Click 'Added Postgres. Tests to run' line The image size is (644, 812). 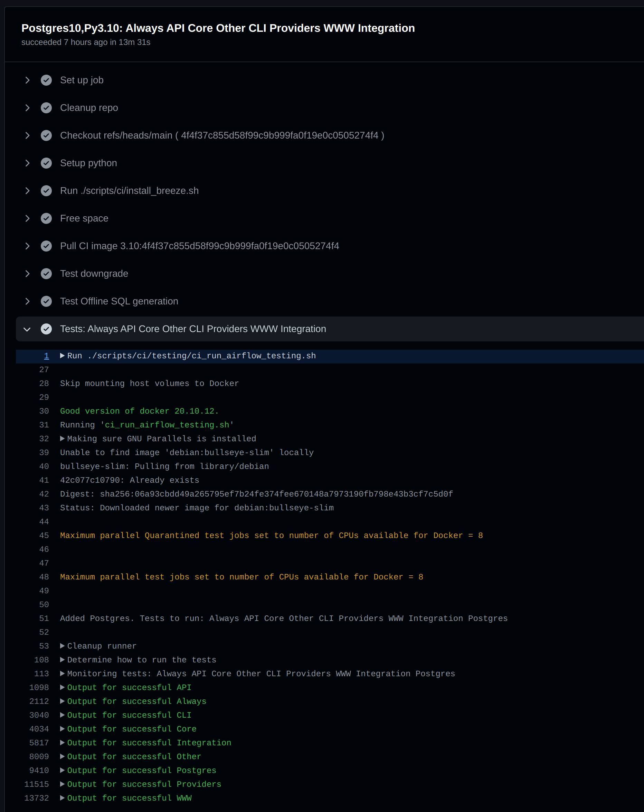point(284,619)
